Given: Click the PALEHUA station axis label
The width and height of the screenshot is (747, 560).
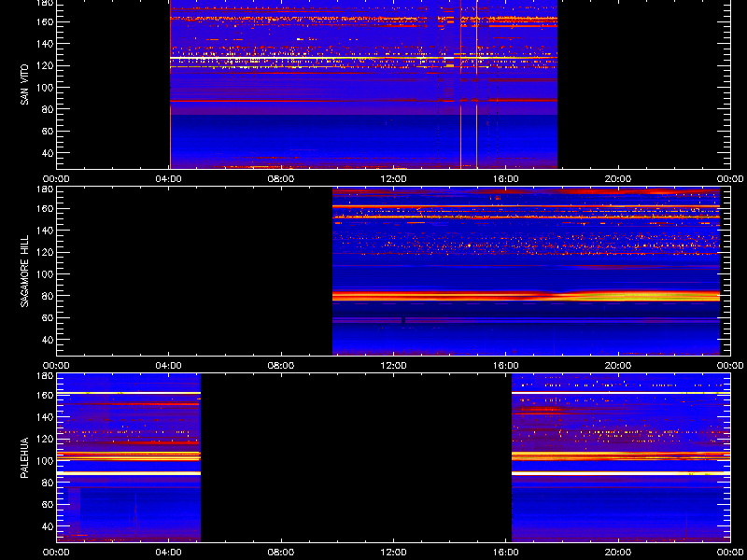Looking at the screenshot, I should click(24, 457).
